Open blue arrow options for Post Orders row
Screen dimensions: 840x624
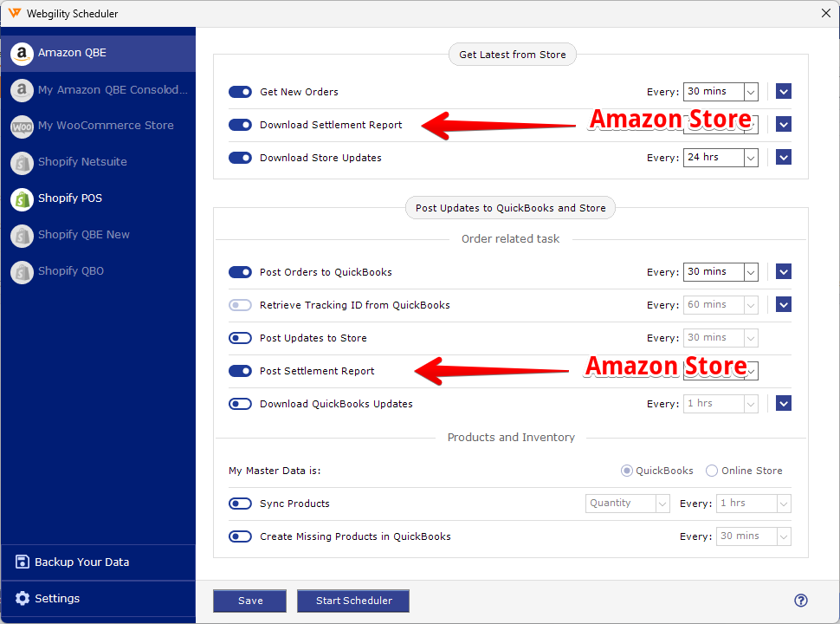[783, 272]
